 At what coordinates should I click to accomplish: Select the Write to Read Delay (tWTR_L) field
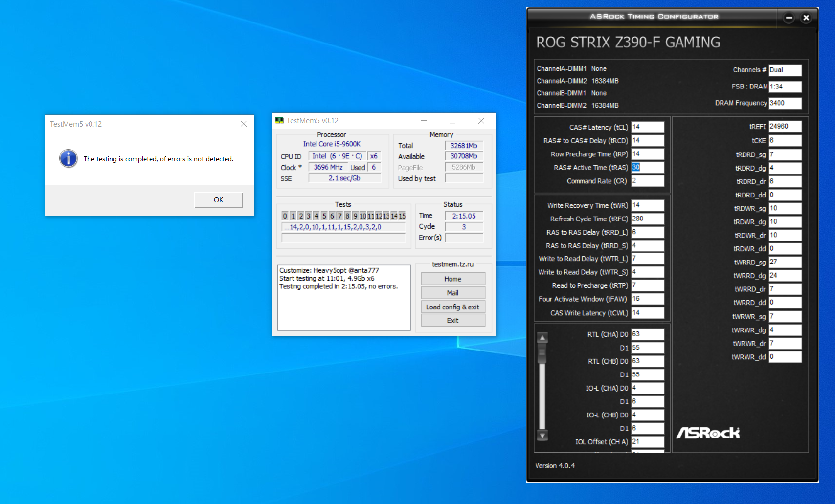648,259
